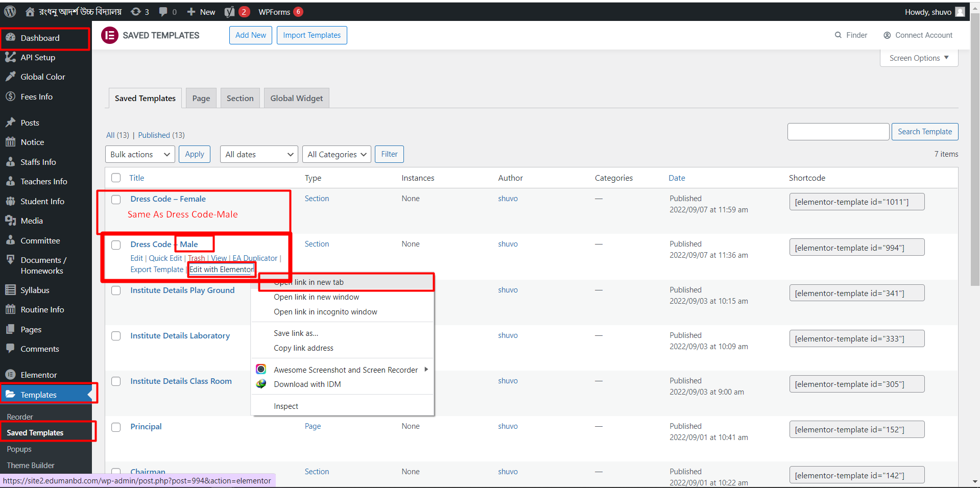Check the Institute Details Class Room checkbox

click(x=116, y=381)
